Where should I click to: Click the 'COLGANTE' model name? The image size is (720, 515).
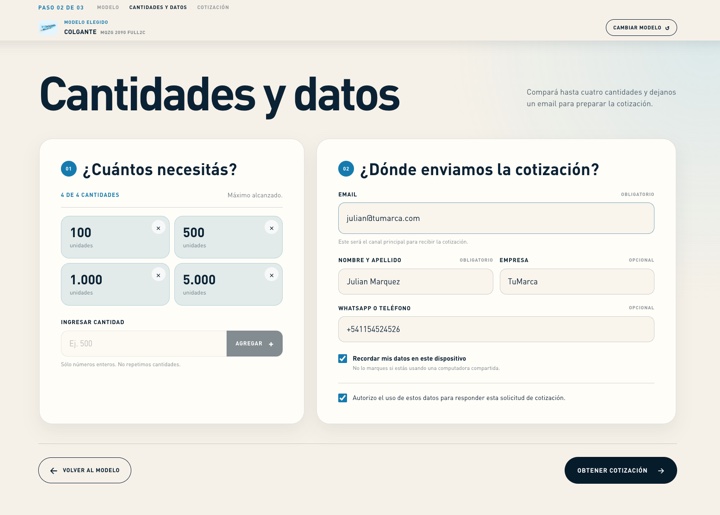point(80,32)
